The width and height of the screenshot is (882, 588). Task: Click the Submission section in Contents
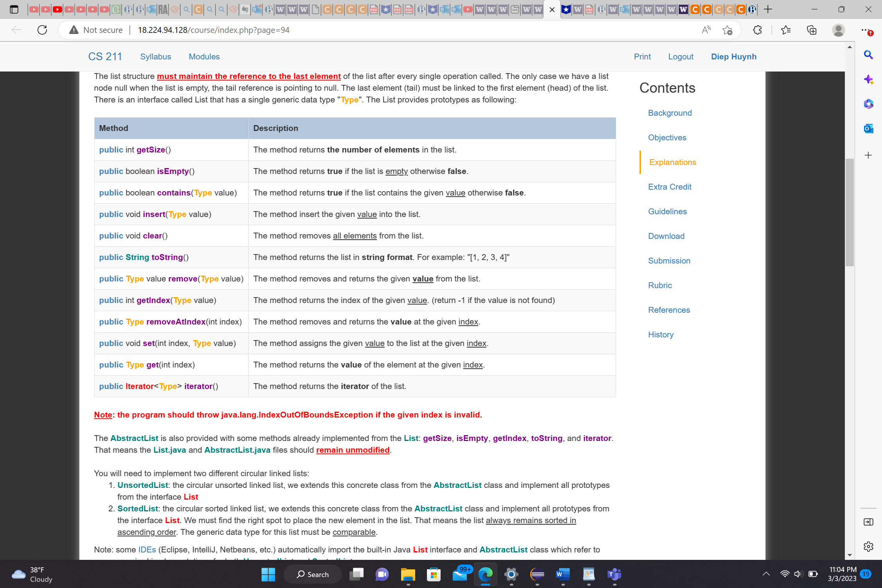pyautogui.click(x=669, y=260)
